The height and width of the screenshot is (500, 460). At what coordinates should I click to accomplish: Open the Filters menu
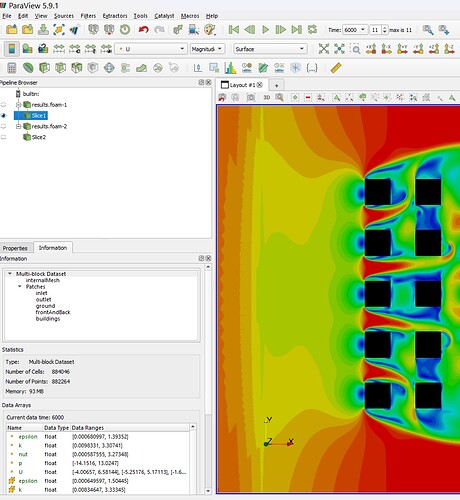pyautogui.click(x=88, y=16)
